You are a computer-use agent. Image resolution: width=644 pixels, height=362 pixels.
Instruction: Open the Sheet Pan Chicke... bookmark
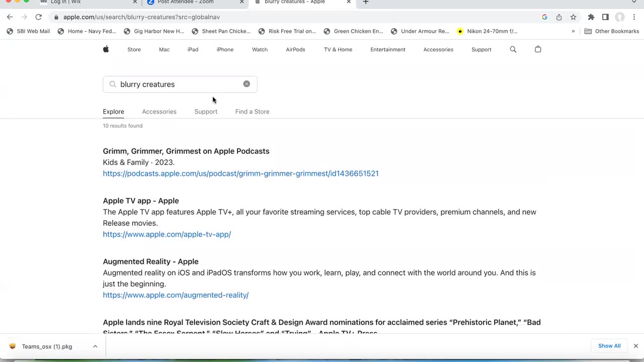(x=221, y=31)
